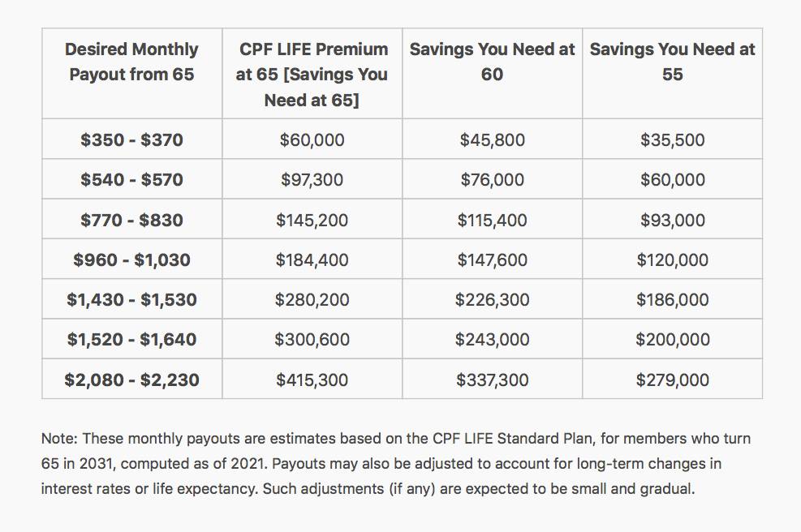
Task: Select the "Savings You Need at 55" header
Action: 672,62
